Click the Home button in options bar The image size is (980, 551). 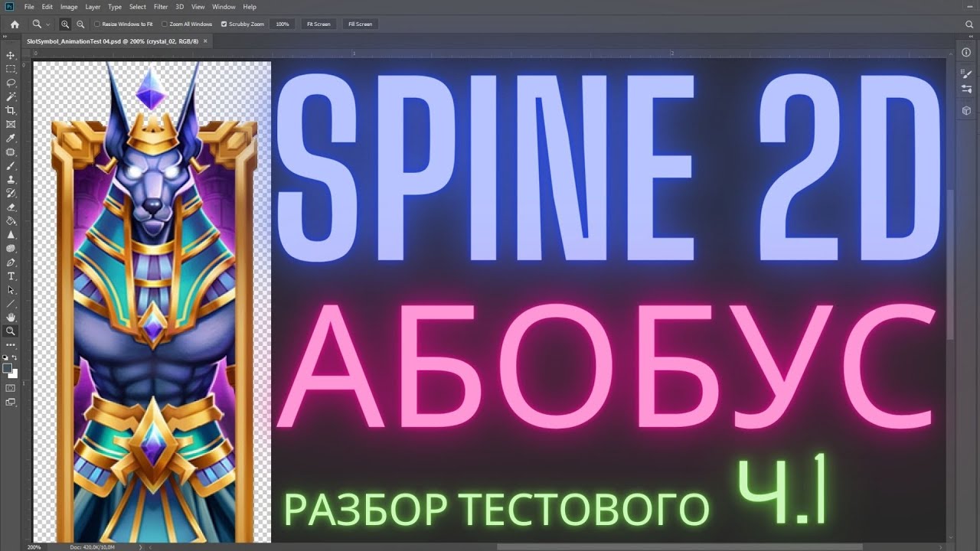15,24
